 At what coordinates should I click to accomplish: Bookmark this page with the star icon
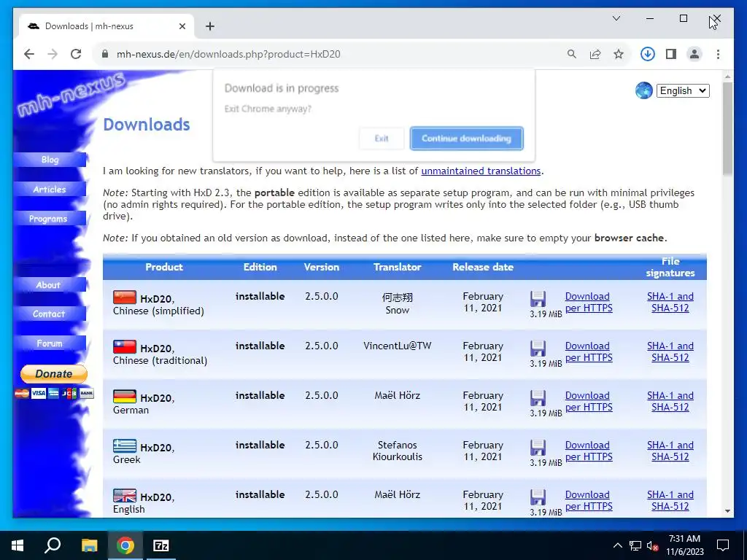click(619, 54)
